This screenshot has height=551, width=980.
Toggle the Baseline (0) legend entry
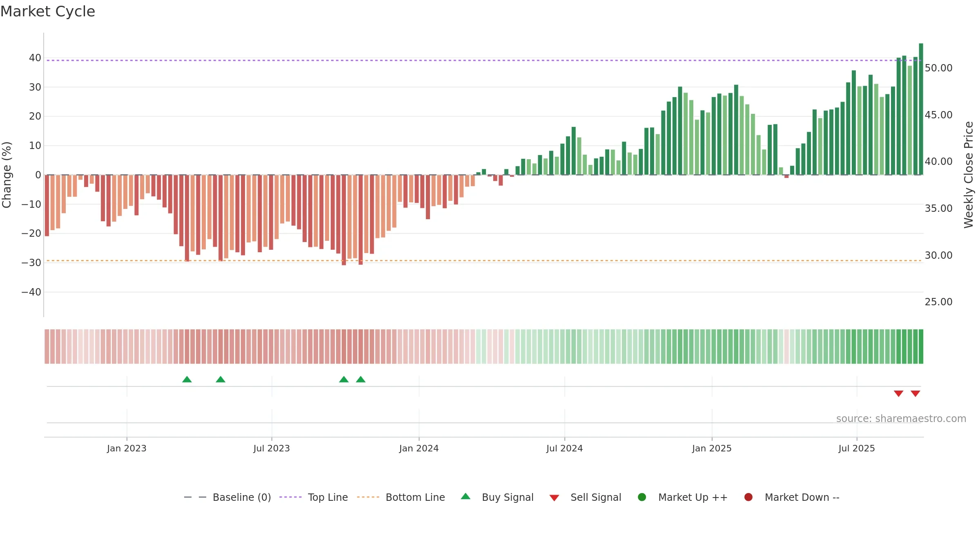click(227, 497)
